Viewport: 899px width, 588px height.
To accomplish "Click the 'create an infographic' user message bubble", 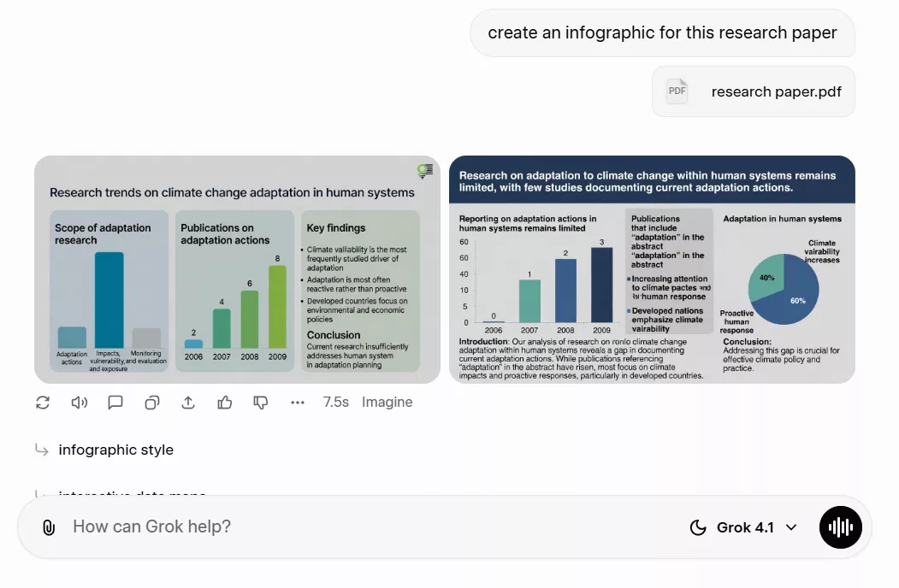I will coord(662,33).
